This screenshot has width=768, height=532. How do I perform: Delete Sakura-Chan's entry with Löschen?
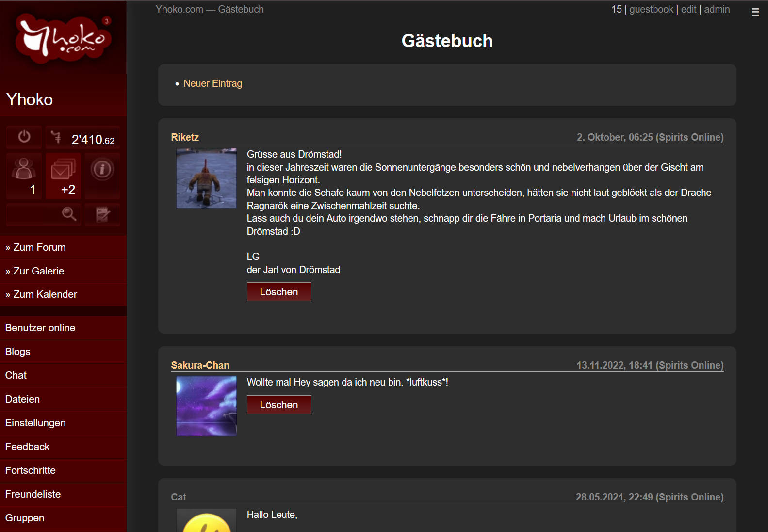(x=279, y=405)
